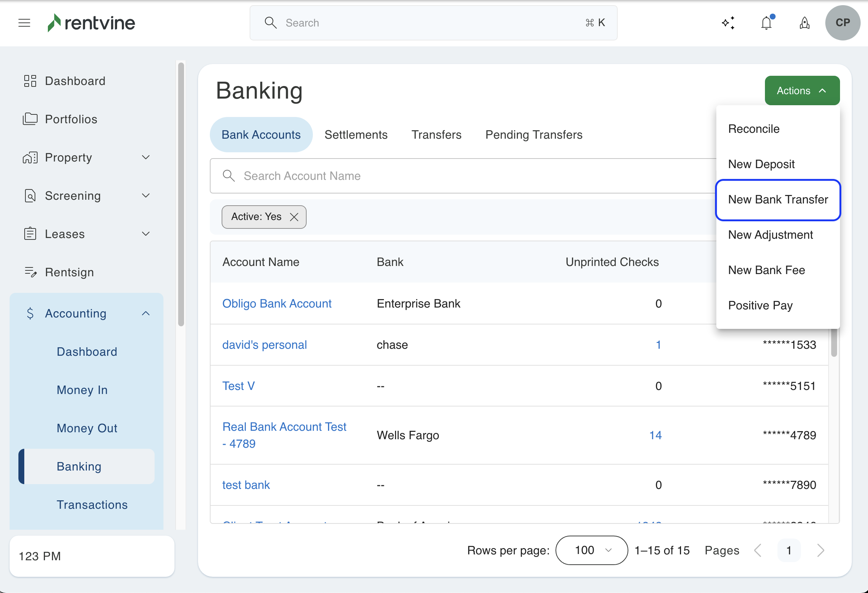Viewport: 868px width, 593px height.
Task: Choose Reconcile in the Actions menu
Action: point(754,129)
